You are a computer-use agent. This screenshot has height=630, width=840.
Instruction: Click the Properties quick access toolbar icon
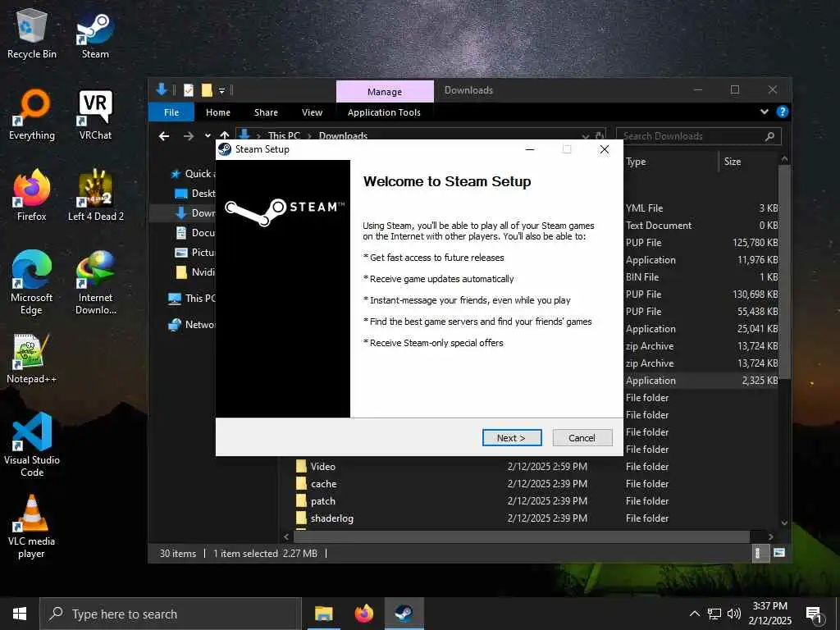coord(189,90)
